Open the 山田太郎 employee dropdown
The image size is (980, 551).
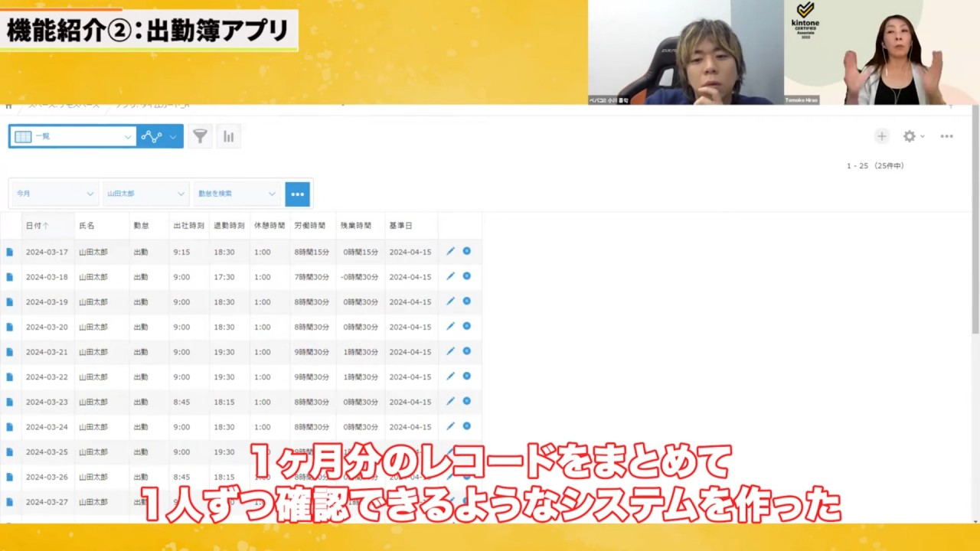145,194
